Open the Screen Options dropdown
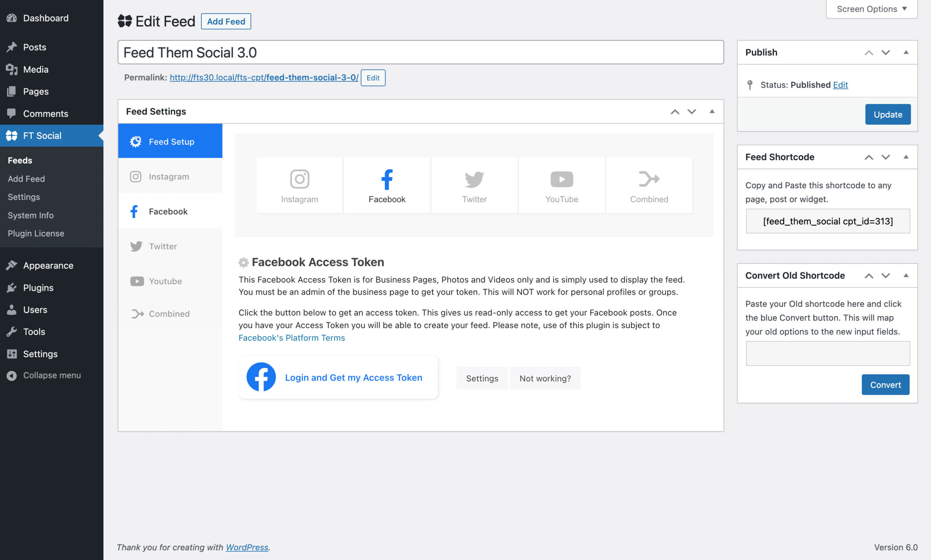The image size is (931, 560). [x=871, y=9]
